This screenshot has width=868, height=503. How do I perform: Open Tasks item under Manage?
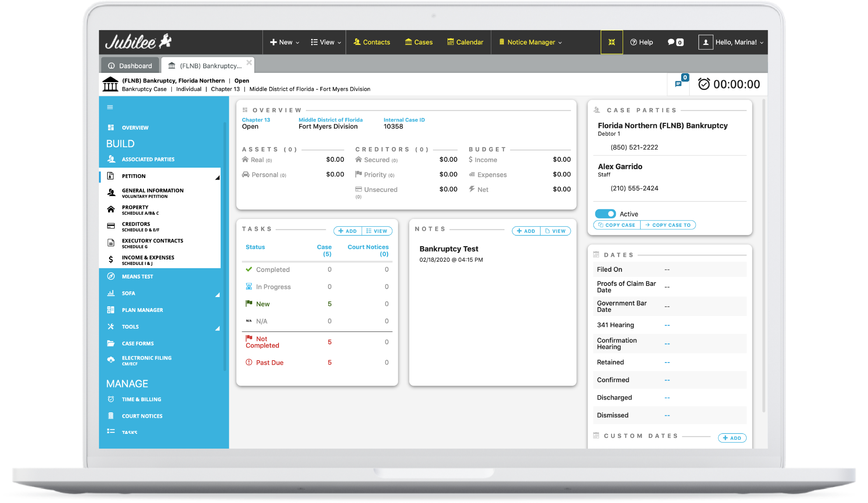130,432
